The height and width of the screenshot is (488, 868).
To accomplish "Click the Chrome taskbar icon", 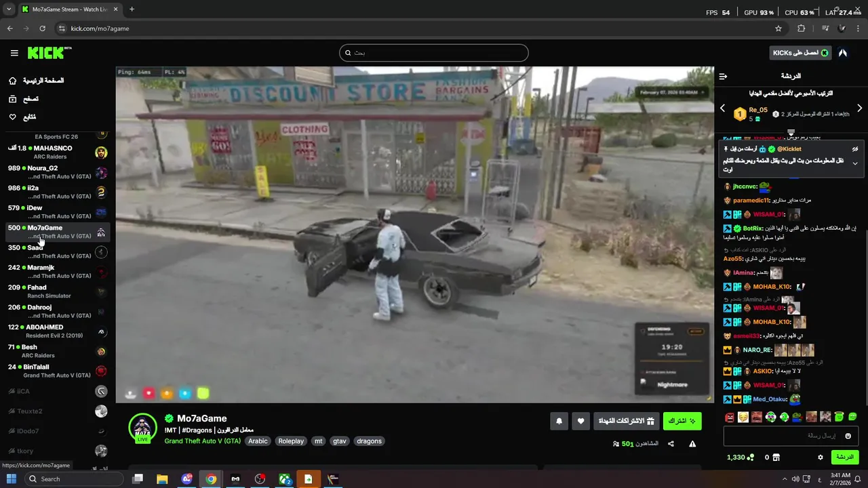I will [x=211, y=479].
